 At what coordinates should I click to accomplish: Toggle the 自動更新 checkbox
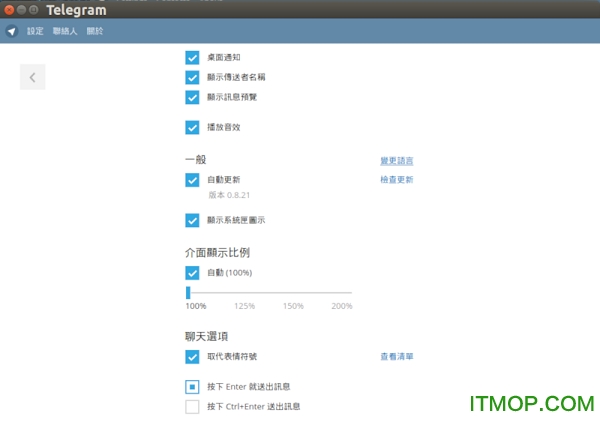click(192, 180)
